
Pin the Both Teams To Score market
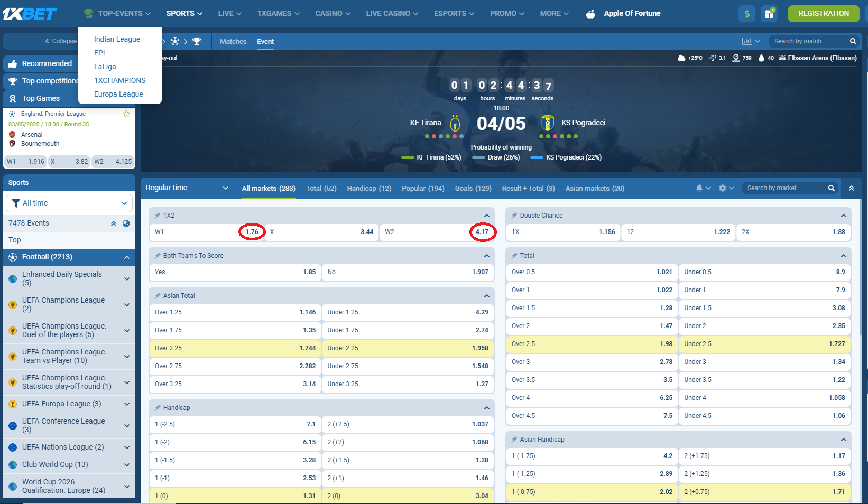click(x=158, y=256)
